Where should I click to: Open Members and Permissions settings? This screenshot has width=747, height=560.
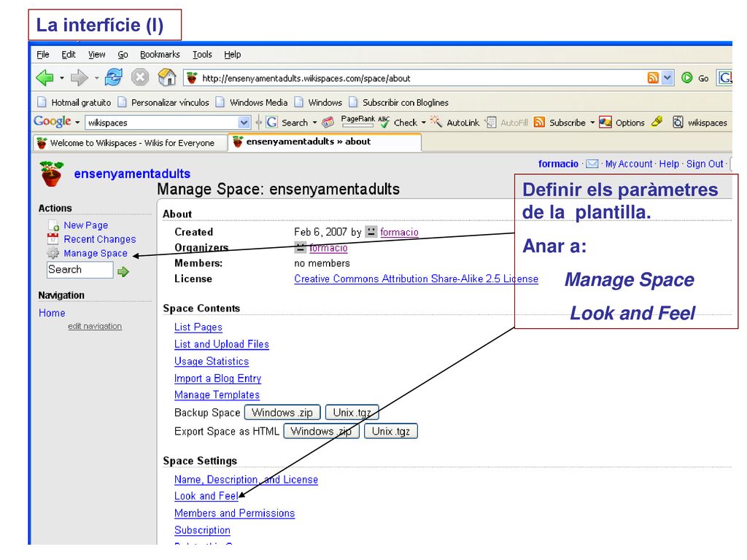(x=234, y=513)
